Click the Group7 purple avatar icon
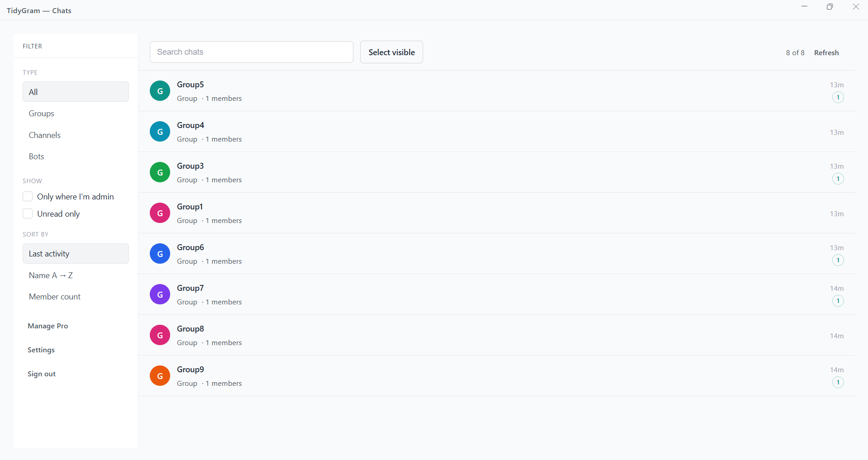 point(160,294)
